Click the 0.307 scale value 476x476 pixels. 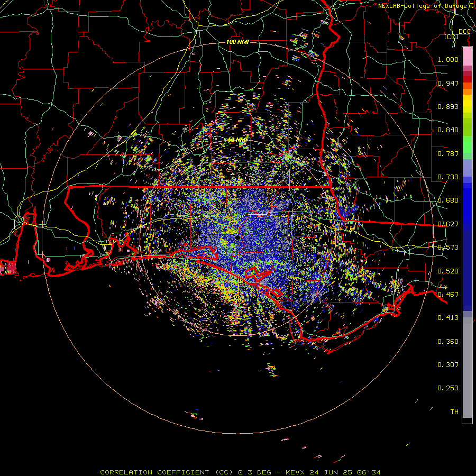[x=448, y=364]
